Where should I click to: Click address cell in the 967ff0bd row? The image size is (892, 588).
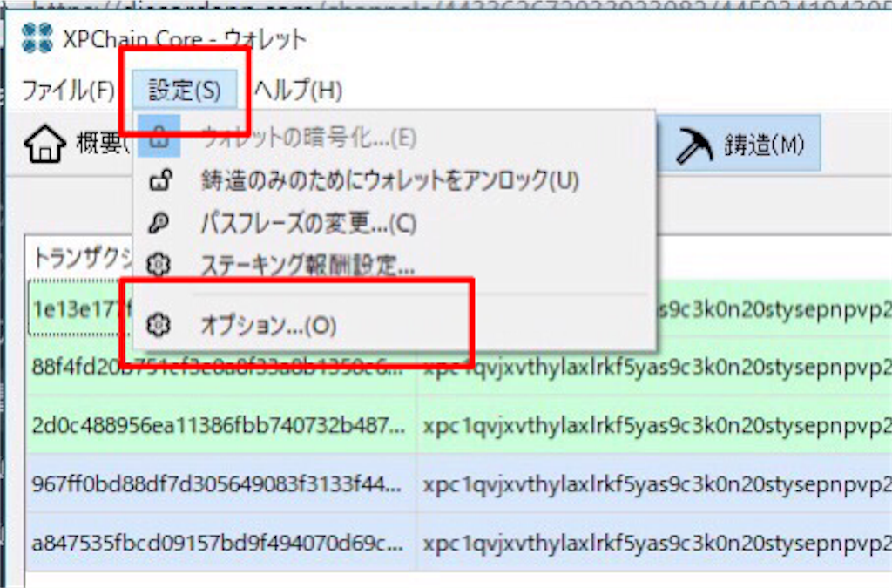tap(654, 484)
